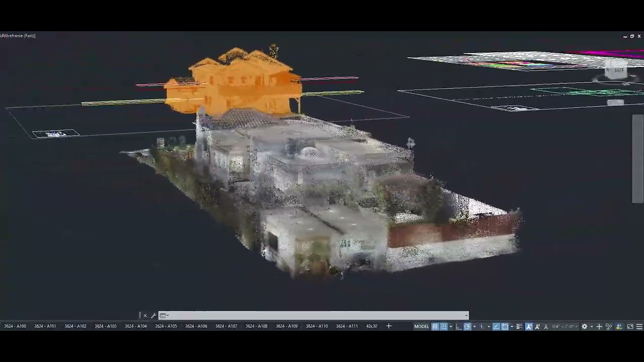Open status bar customization menu
644x362 pixels.
[x=639, y=326]
